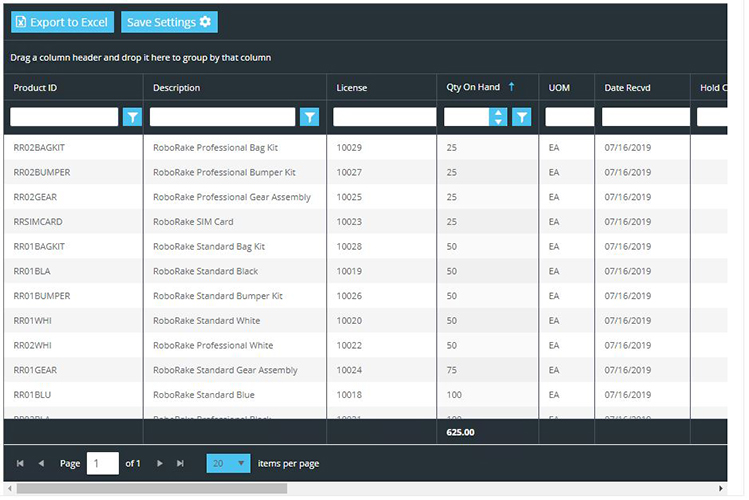Click license number 10024
This screenshot has width=749, height=500.
pyautogui.click(x=349, y=371)
